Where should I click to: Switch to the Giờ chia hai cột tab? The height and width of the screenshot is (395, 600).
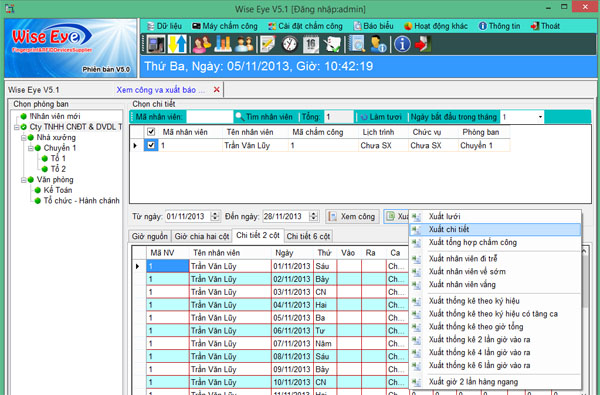coord(202,236)
